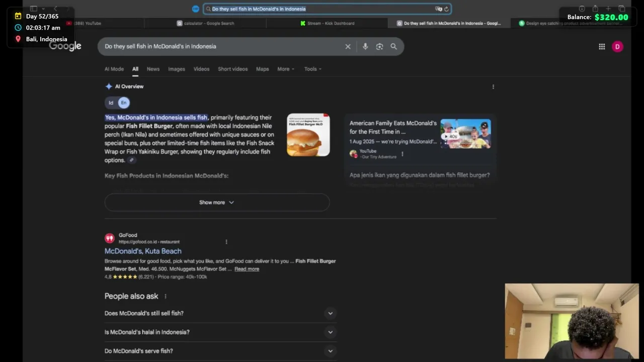Click the GoFood site favicon

[x=110, y=238]
